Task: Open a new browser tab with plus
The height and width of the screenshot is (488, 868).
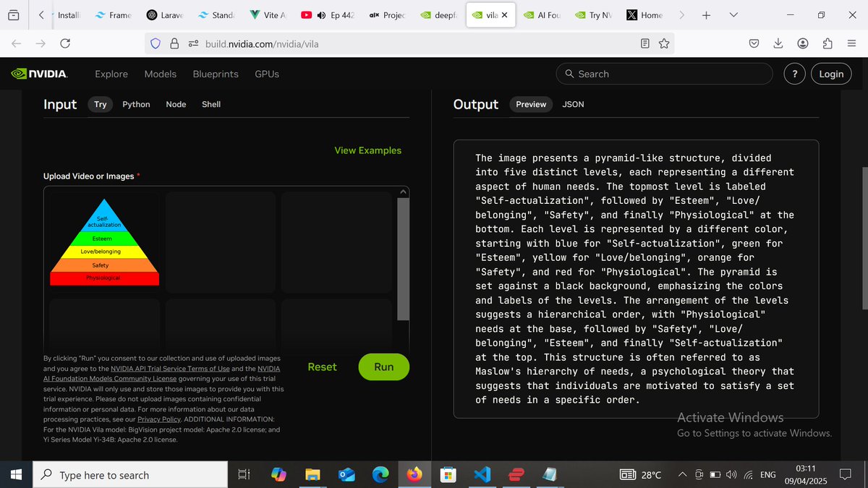Action: click(707, 14)
